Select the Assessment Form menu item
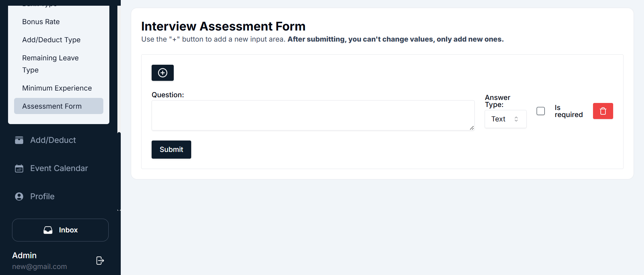This screenshot has height=275, width=644. click(x=52, y=106)
